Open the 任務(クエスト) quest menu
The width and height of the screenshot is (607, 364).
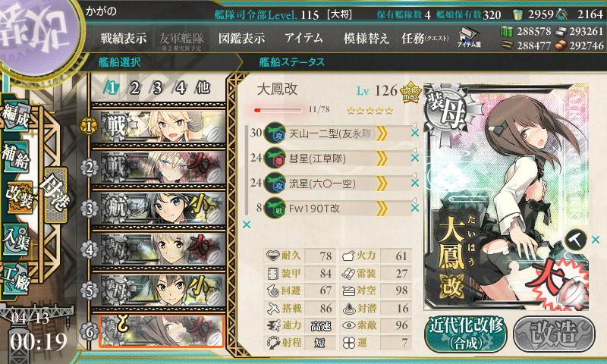[x=425, y=38]
